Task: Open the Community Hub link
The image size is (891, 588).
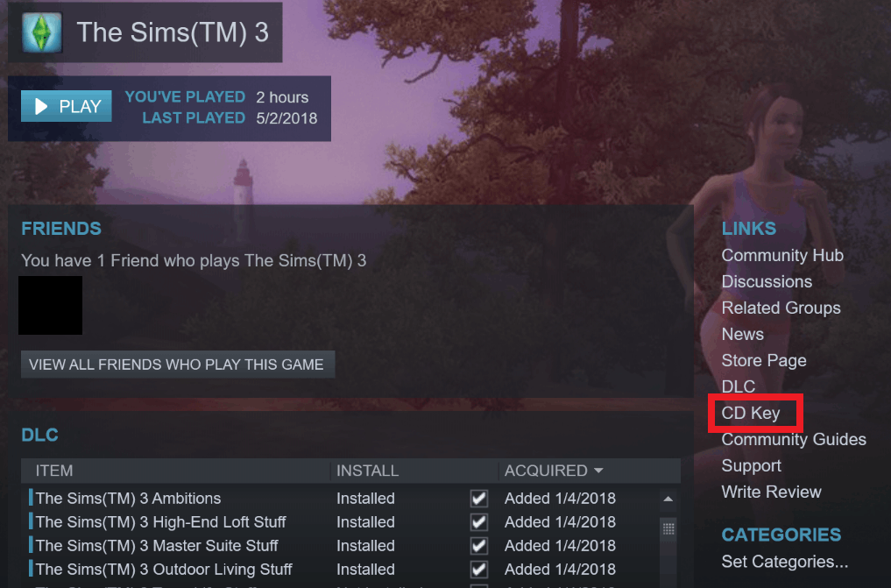Action: (x=782, y=256)
